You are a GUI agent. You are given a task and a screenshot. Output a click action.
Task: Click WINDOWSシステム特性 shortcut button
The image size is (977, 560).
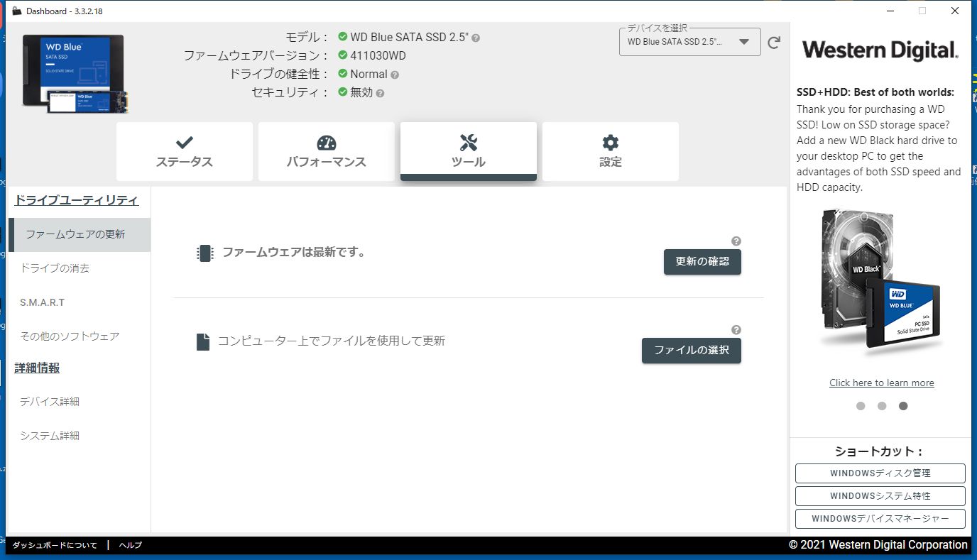tap(880, 496)
